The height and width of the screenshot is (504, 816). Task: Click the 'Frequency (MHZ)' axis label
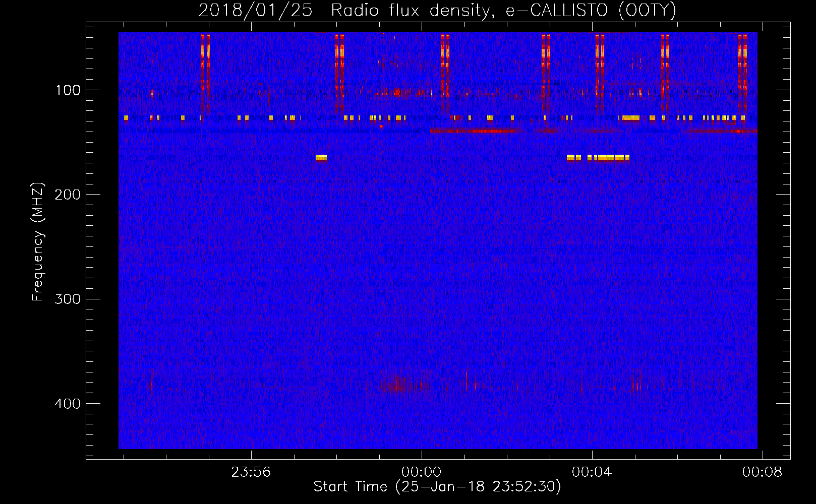38,242
